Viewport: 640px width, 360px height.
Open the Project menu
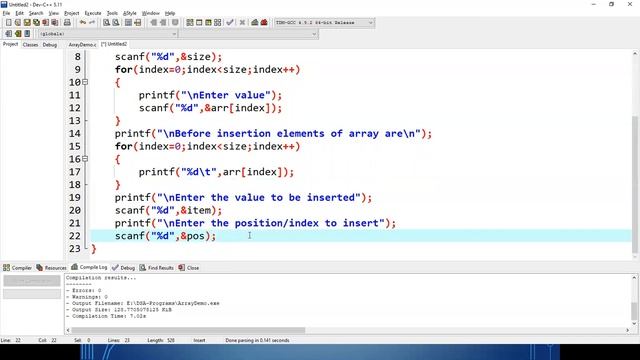71,13
